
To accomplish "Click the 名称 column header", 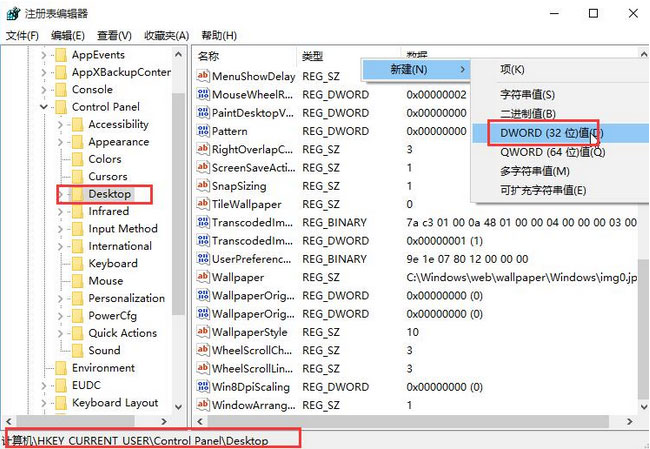I will [245, 56].
